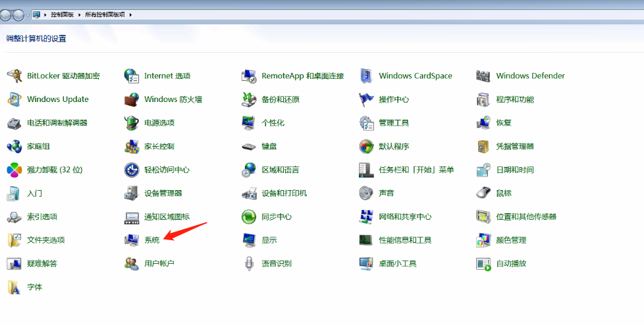Expand dropdown arrow after 控制面板 breadcrumb
The width and height of the screenshot is (644, 325).
[79, 14]
